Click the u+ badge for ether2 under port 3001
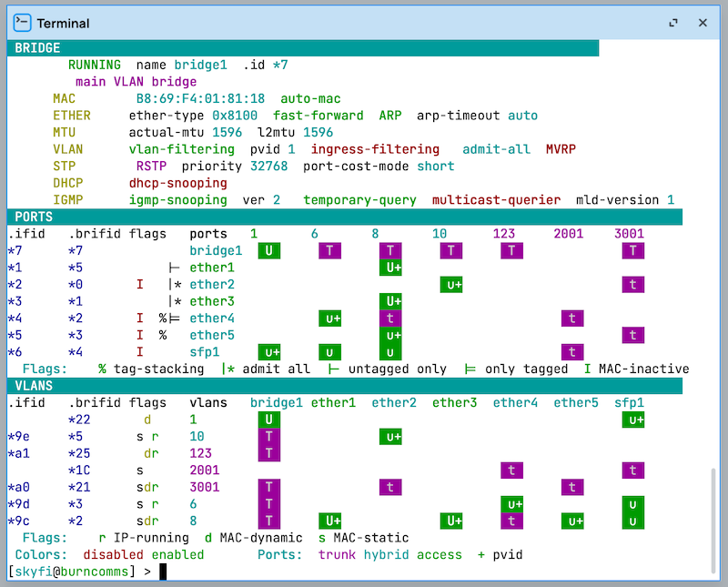The width and height of the screenshot is (728, 587). coord(632,284)
